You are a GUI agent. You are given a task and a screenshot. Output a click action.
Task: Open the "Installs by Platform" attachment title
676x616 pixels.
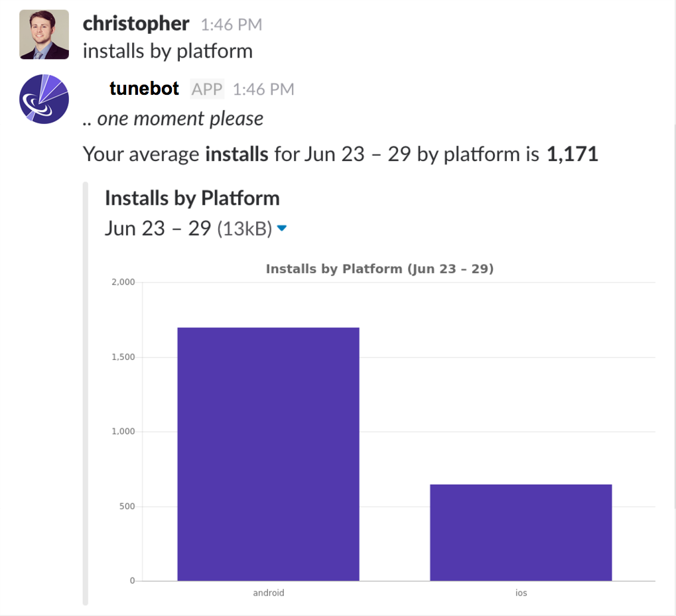(x=192, y=198)
